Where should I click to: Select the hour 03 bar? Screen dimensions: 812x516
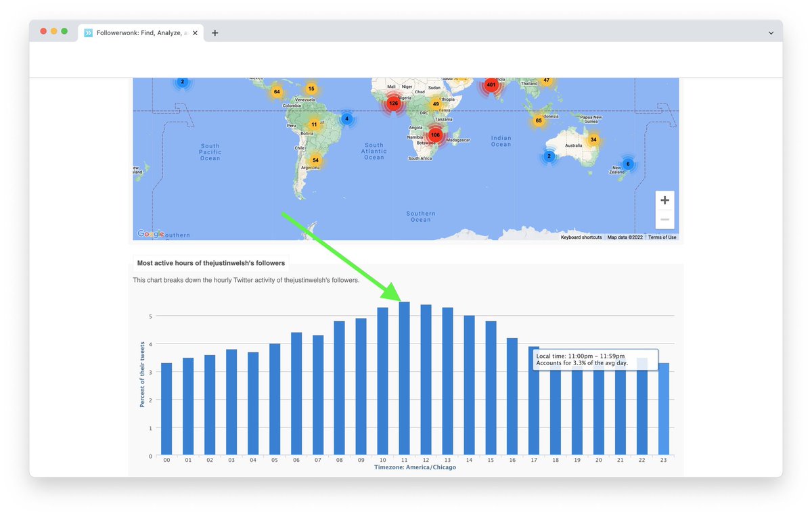tap(231, 402)
